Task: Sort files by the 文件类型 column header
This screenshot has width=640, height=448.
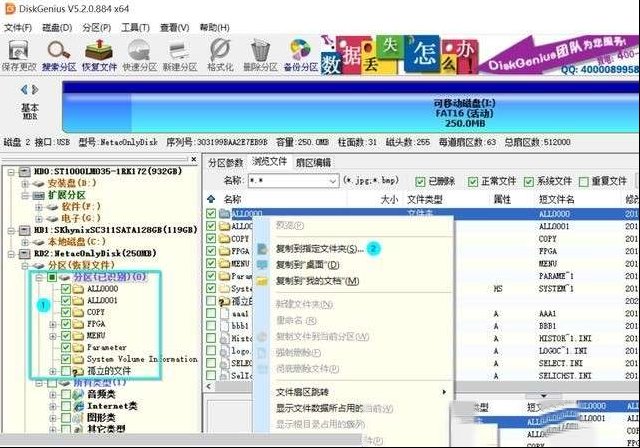Action: pyautogui.click(x=424, y=200)
